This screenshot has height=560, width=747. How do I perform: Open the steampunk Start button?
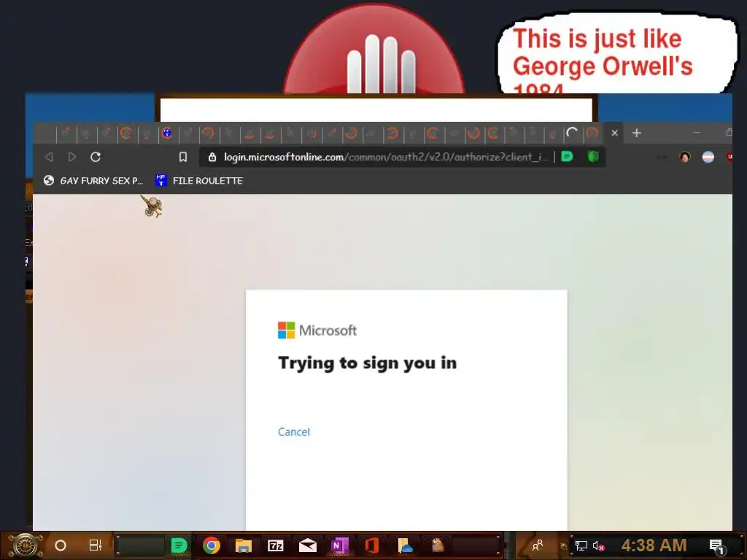point(25,545)
